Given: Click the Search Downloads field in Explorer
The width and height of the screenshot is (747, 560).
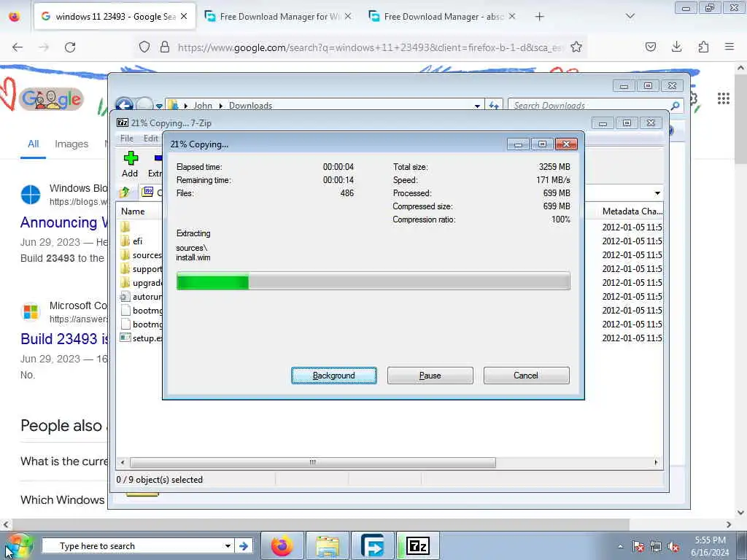Looking at the screenshot, I should click(x=589, y=105).
